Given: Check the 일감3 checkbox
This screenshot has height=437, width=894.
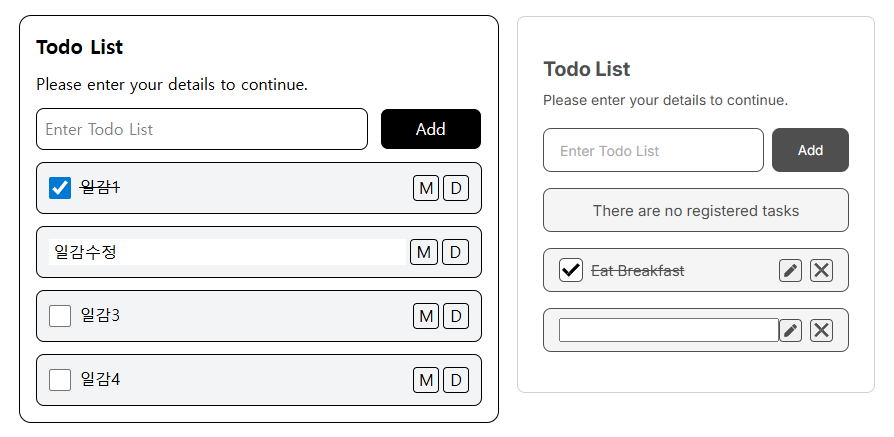Looking at the screenshot, I should 60,316.
